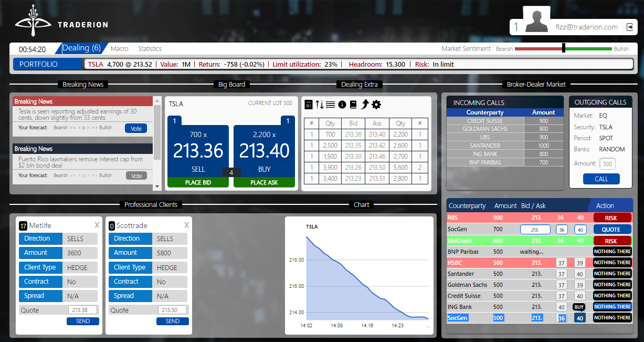Click the logout icon beside the email

point(630,27)
